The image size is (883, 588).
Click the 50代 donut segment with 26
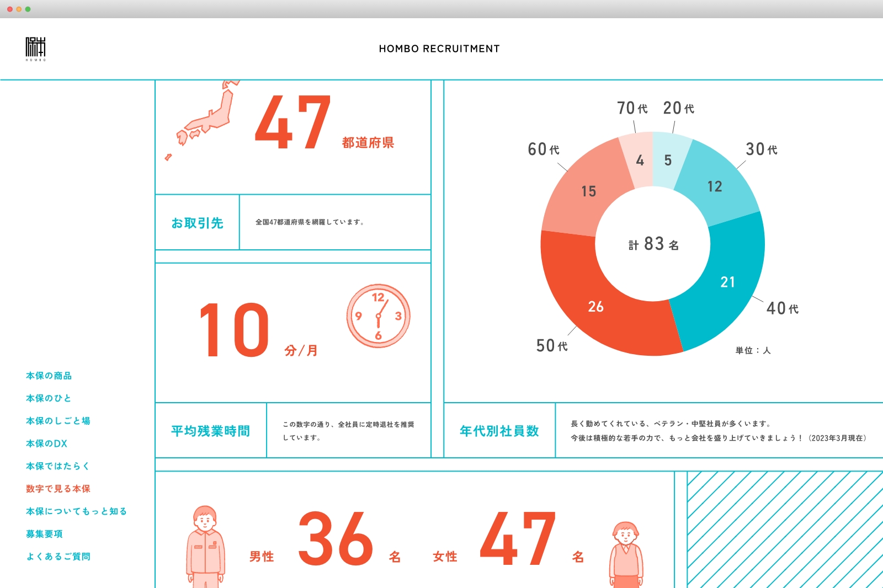pyautogui.click(x=596, y=307)
